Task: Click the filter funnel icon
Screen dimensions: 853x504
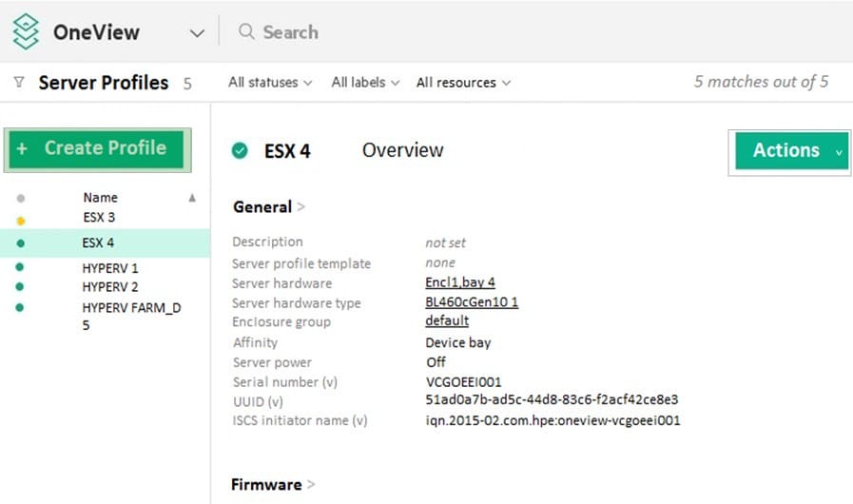Action: point(19,83)
